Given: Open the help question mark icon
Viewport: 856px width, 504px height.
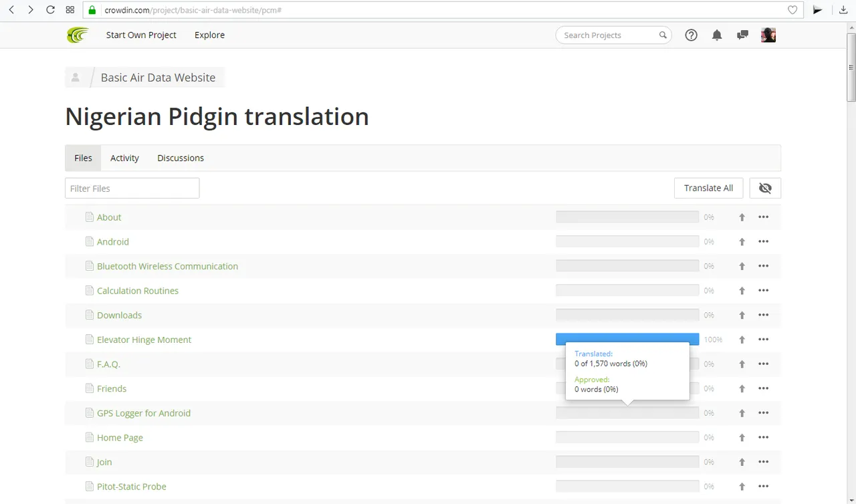Looking at the screenshot, I should pyautogui.click(x=691, y=35).
